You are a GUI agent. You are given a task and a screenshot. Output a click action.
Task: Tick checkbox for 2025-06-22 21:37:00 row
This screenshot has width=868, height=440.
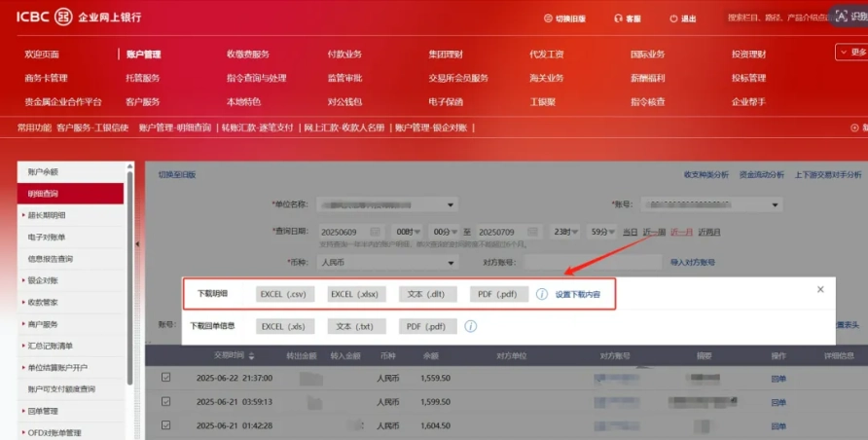click(166, 377)
